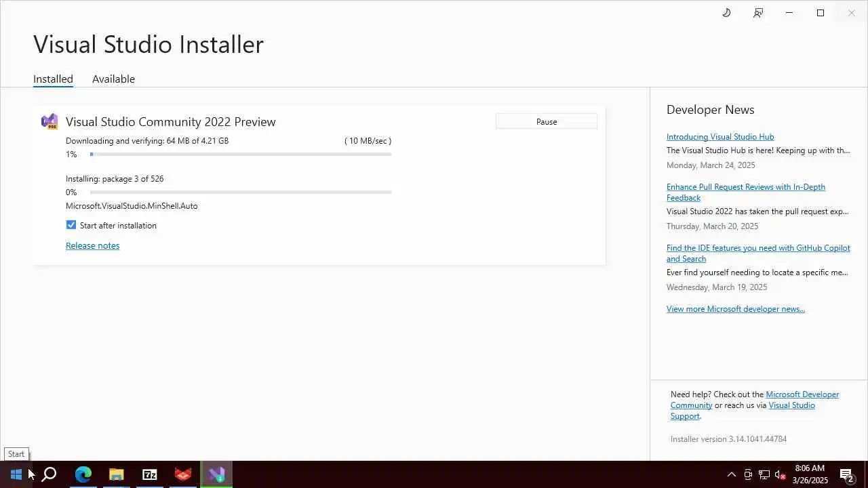Open the Windows Start button

(16, 474)
